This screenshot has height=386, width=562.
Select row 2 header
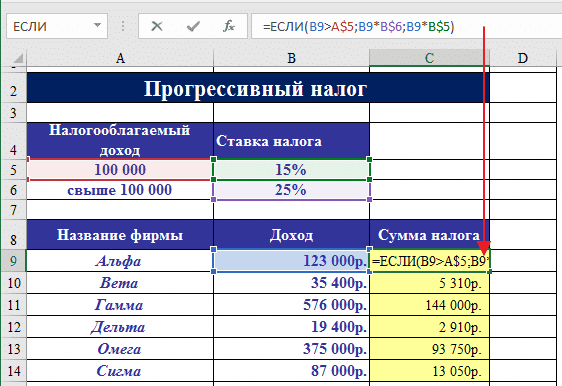[13, 87]
